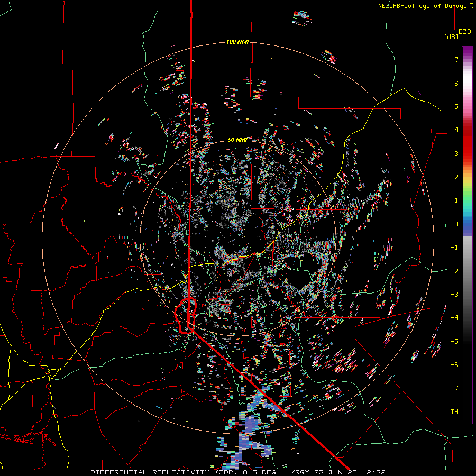Click the red band of the color scale
The image size is (476, 476).
point(467,143)
